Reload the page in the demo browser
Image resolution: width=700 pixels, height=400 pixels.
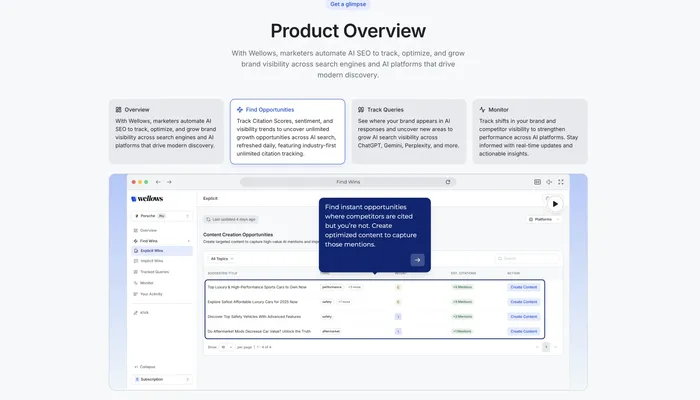(447, 182)
